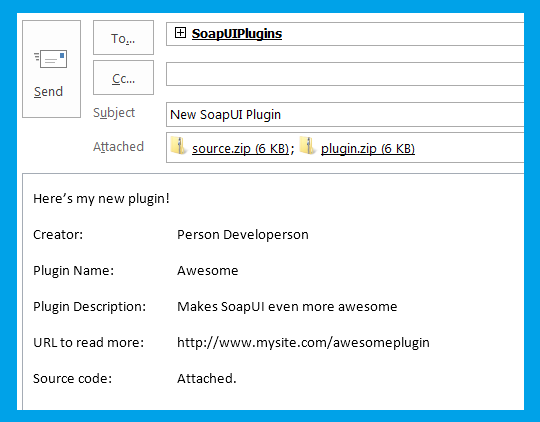Click the URL to read more: label
This screenshot has width=540, height=422.
pos(89,342)
